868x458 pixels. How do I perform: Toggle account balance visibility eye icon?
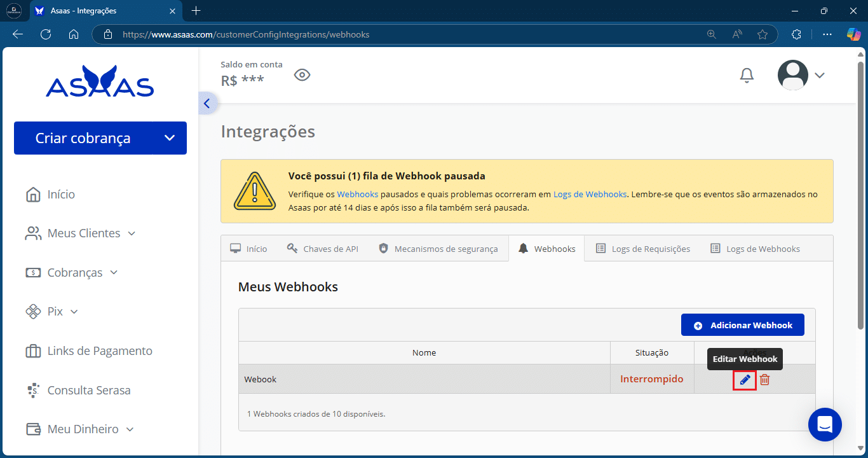(x=302, y=75)
